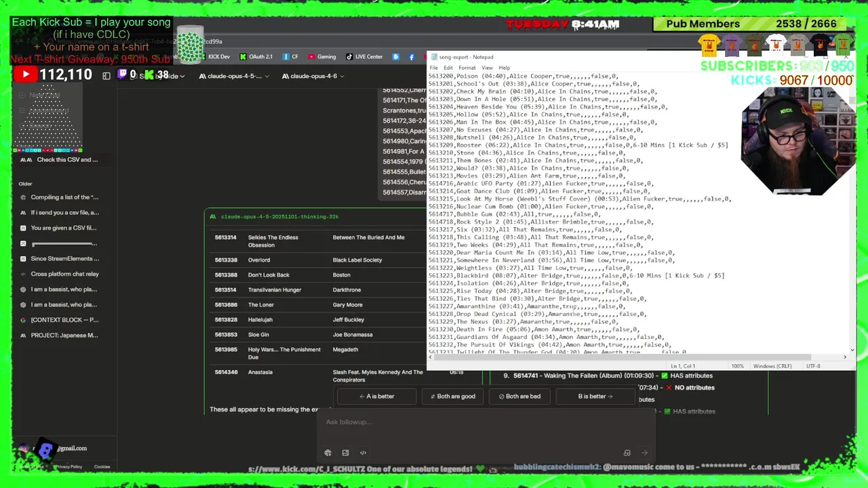Screen dimensions: 868x488
Task: Open Notepad File menu
Action: coord(434,68)
